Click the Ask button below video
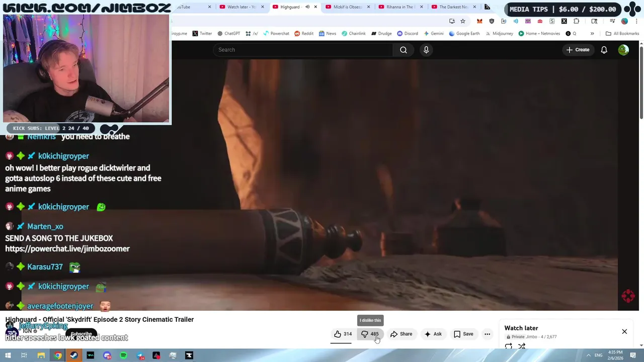The height and width of the screenshot is (362, 644). click(433, 334)
